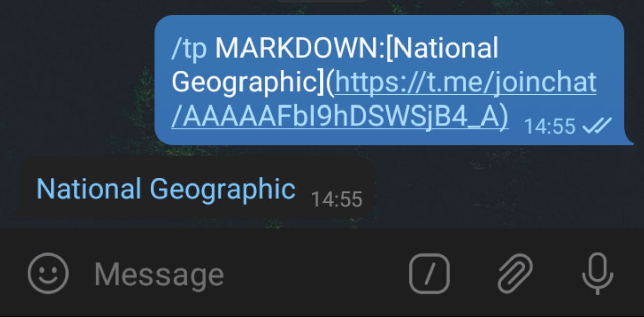
Task: Tap the MARKDOWN:[National text in blue bubble
Action: pyautogui.click(x=357, y=48)
